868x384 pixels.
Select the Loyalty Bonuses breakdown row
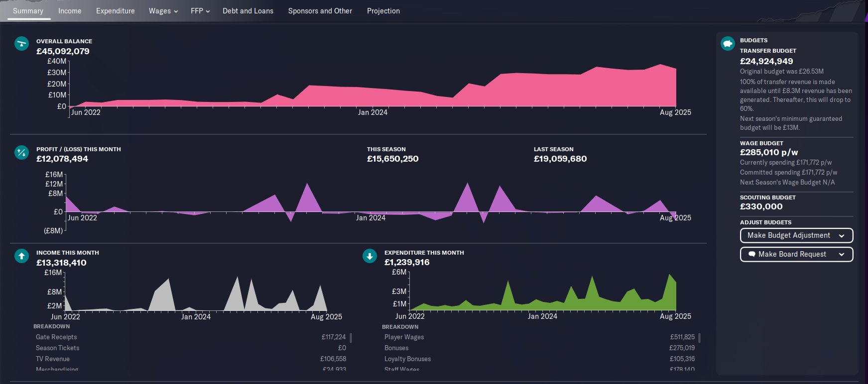pyautogui.click(x=539, y=359)
